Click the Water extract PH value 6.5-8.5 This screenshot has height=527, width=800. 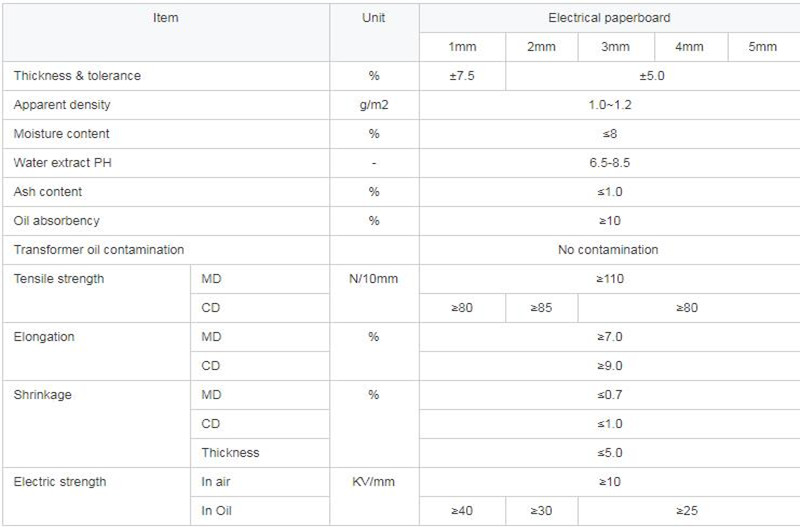tap(610, 163)
